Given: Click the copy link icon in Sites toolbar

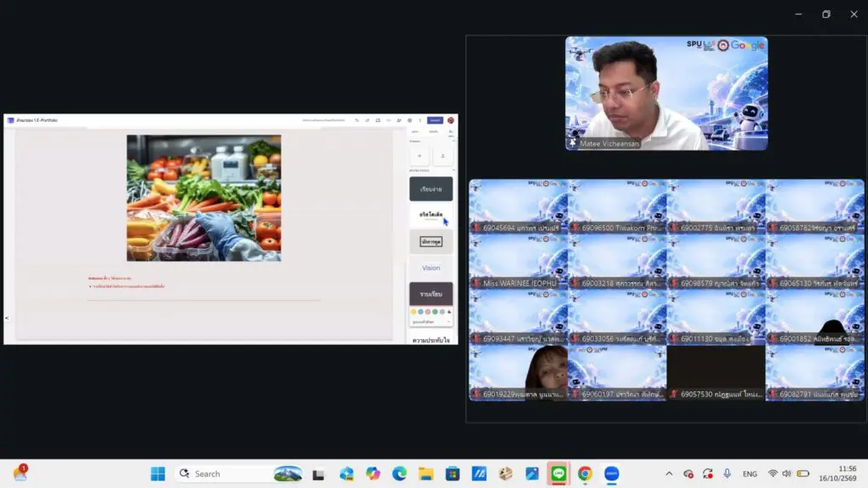Looking at the screenshot, I should (x=388, y=120).
